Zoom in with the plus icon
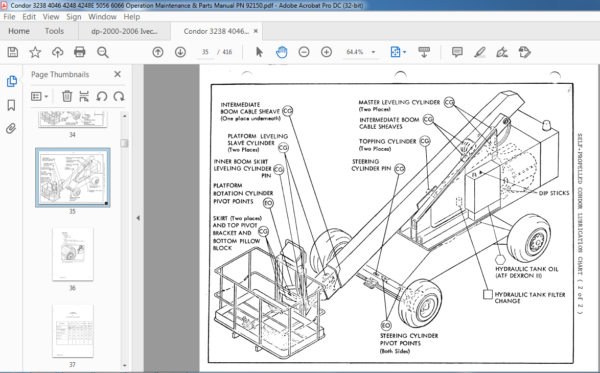 326,52
